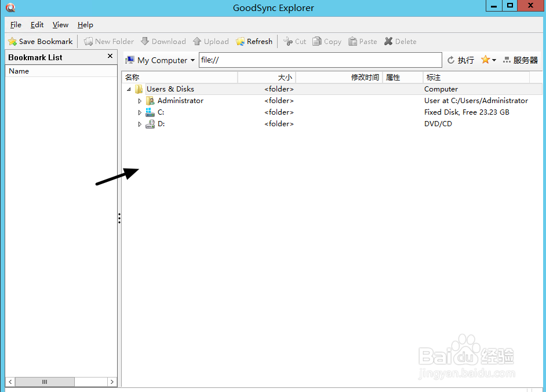This screenshot has width=546, height=392.
Task: Expand the C: drive node
Action: click(x=140, y=112)
